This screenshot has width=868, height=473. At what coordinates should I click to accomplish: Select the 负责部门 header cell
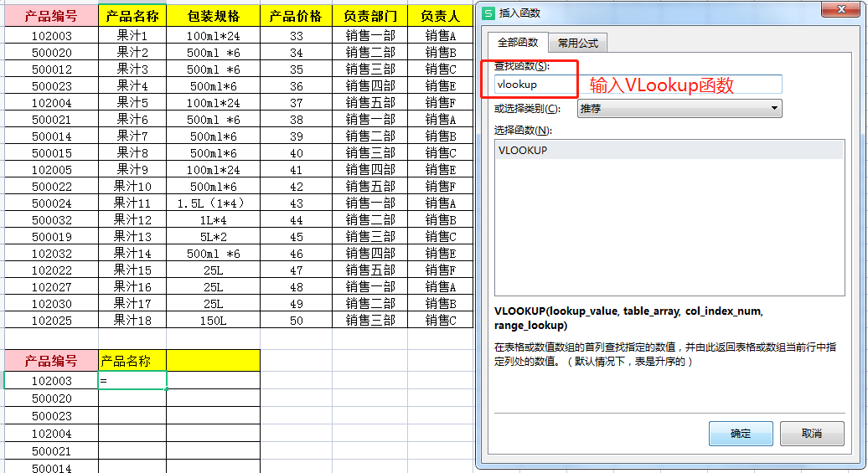point(369,16)
